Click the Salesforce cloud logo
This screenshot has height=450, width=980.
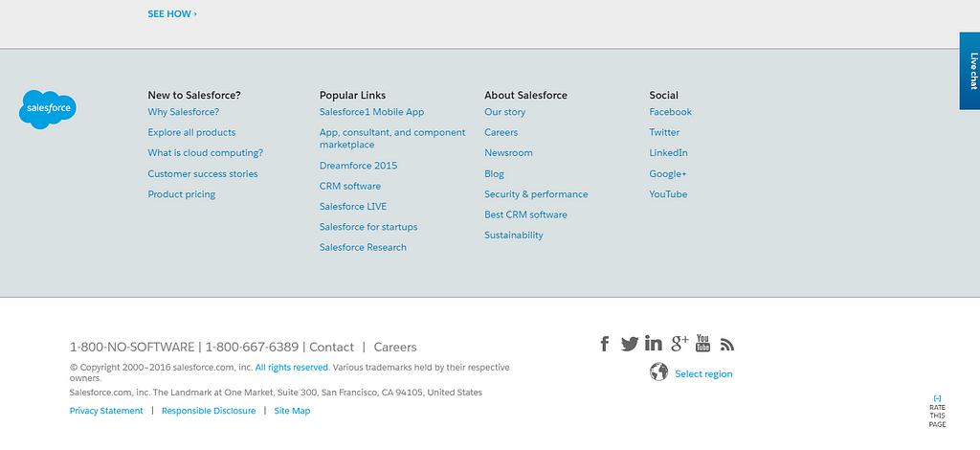pyautogui.click(x=47, y=110)
